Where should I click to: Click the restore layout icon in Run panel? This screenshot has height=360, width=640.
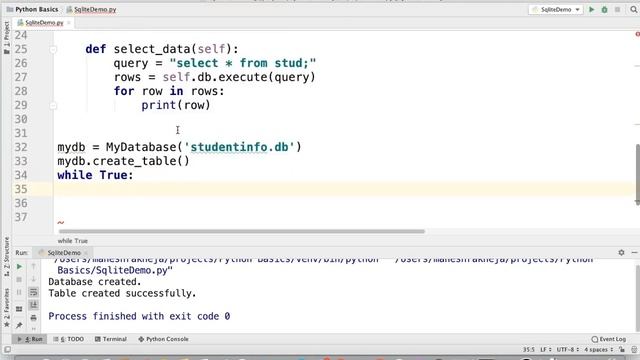[x=19, y=309]
